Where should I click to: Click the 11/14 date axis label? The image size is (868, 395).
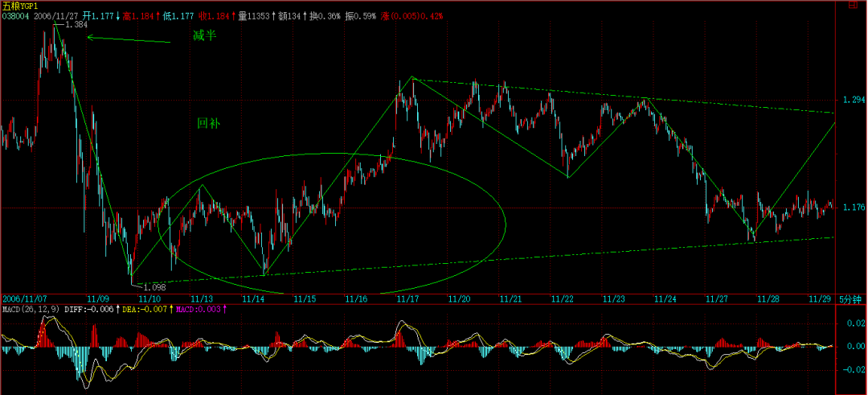[253, 298]
